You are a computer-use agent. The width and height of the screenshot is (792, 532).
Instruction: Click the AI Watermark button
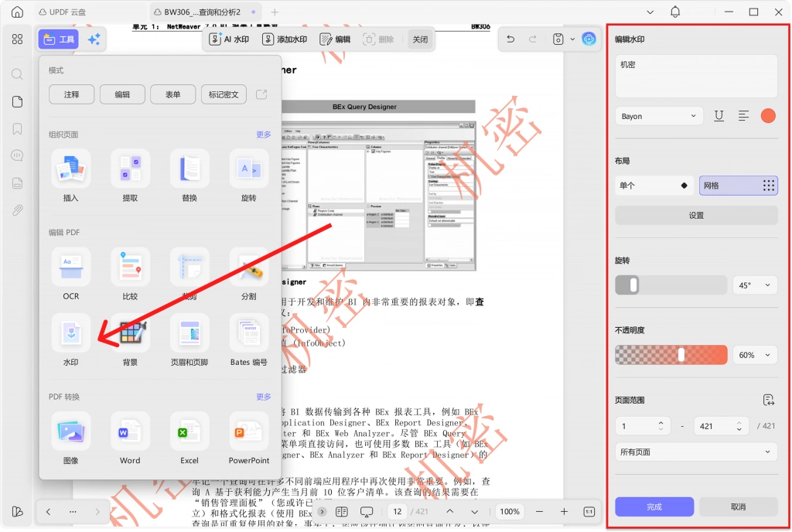229,39
